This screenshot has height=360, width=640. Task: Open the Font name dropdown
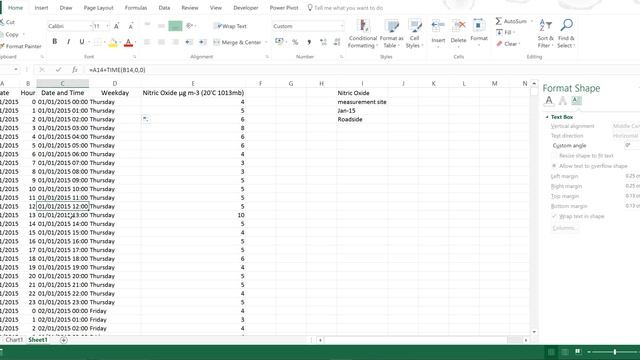click(91, 26)
